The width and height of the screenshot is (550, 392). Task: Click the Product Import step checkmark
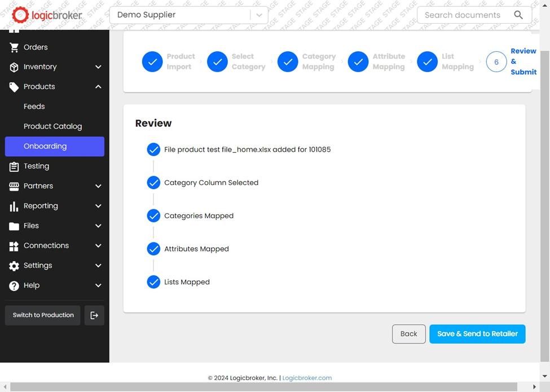click(x=152, y=62)
